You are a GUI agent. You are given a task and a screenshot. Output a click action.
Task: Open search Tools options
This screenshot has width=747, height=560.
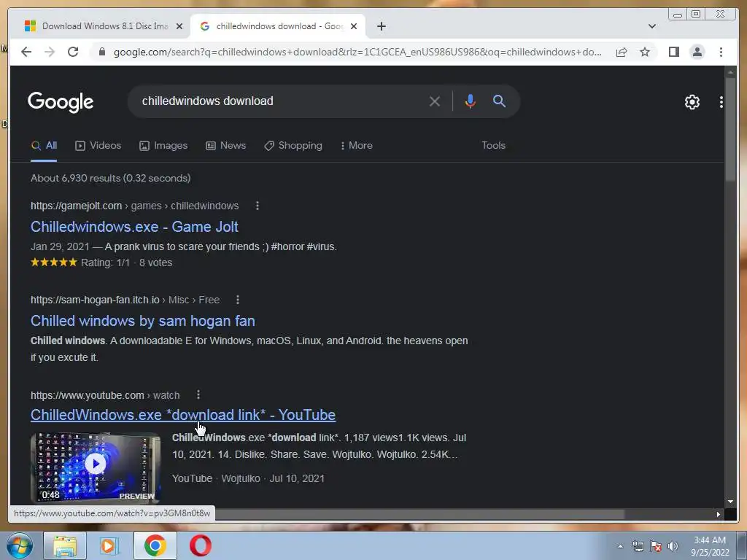tap(493, 145)
